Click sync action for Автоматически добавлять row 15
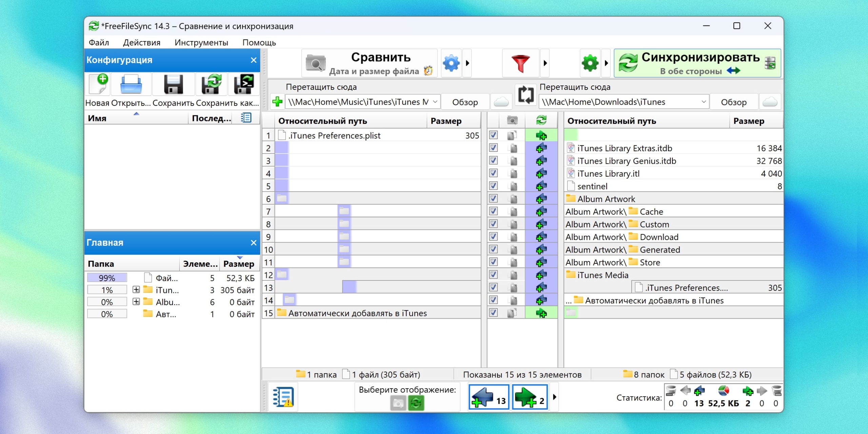This screenshot has height=434, width=868. pos(541,313)
